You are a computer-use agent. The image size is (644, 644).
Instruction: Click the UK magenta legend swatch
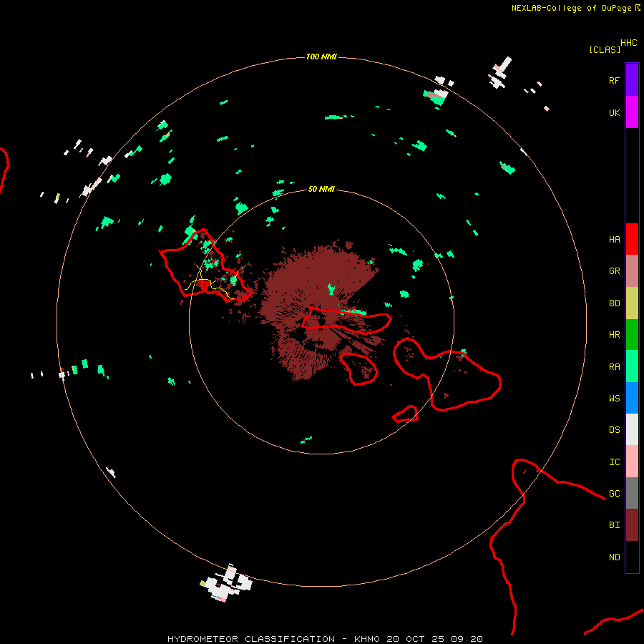tap(632, 112)
